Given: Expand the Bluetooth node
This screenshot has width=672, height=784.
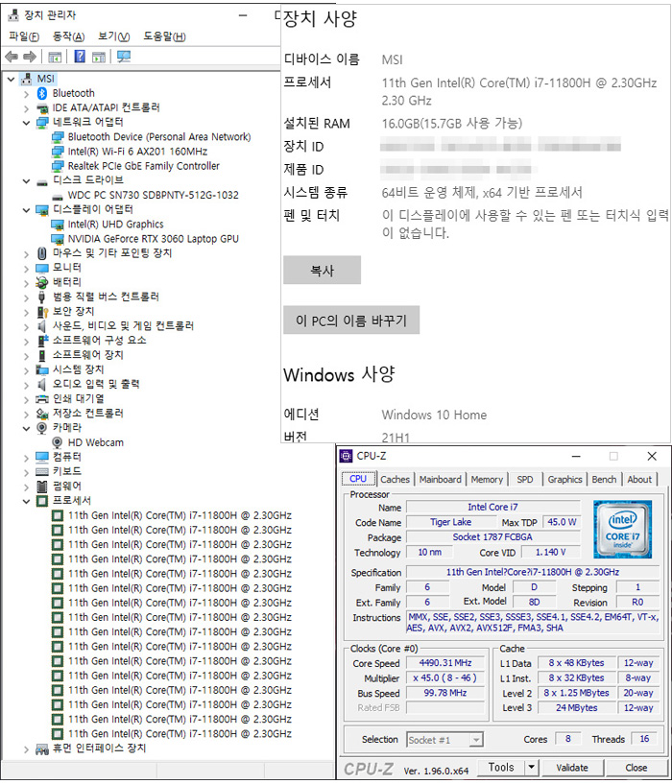Looking at the screenshot, I should 26,93.
